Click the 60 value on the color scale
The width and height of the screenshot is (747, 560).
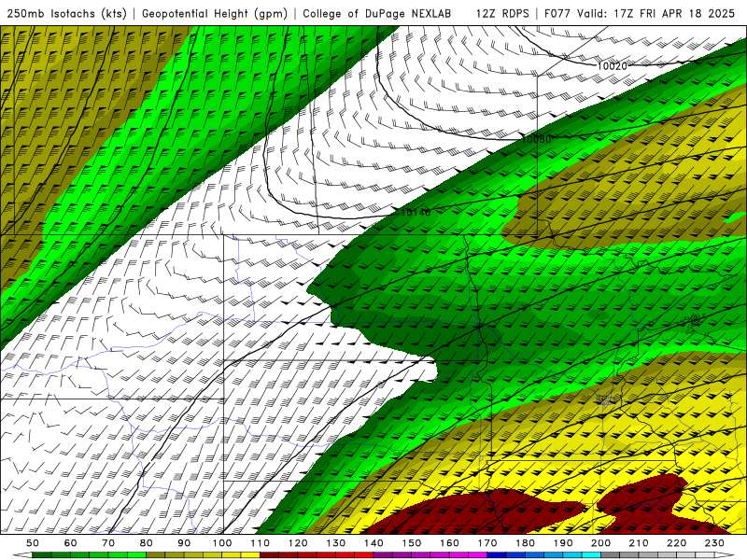click(71, 543)
